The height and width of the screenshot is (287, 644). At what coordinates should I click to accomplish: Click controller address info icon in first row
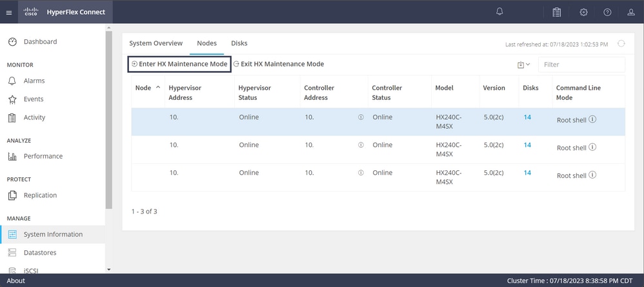(x=361, y=117)
